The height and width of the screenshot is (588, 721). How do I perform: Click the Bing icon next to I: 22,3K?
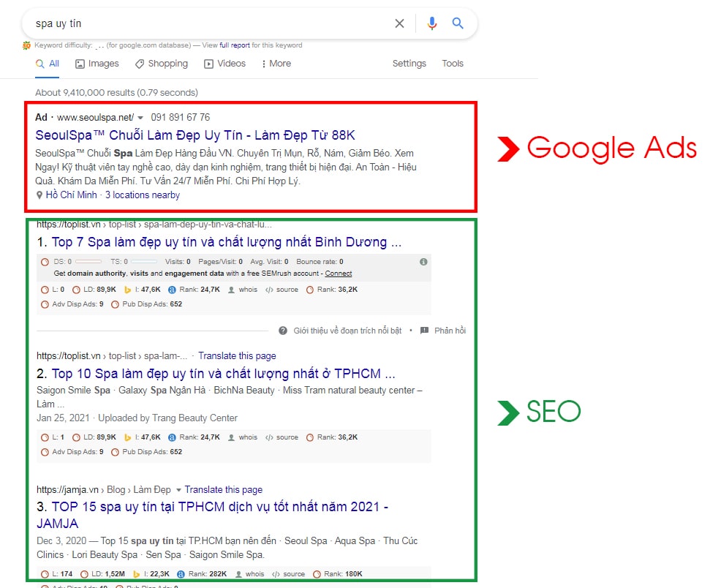136,574
